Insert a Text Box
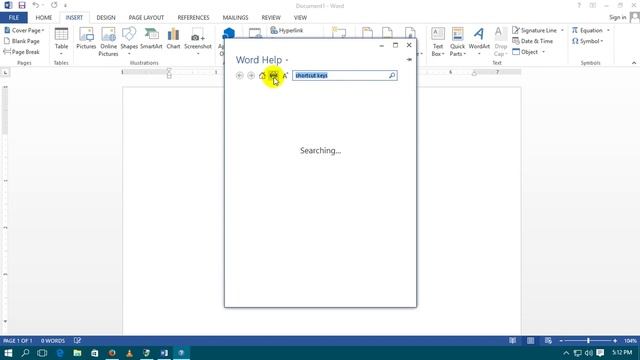This screenshot has height=360, width=640. point(438,42)
